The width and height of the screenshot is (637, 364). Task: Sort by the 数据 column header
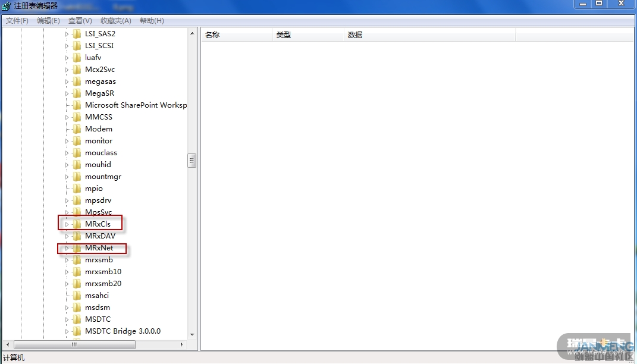point(430,35)
